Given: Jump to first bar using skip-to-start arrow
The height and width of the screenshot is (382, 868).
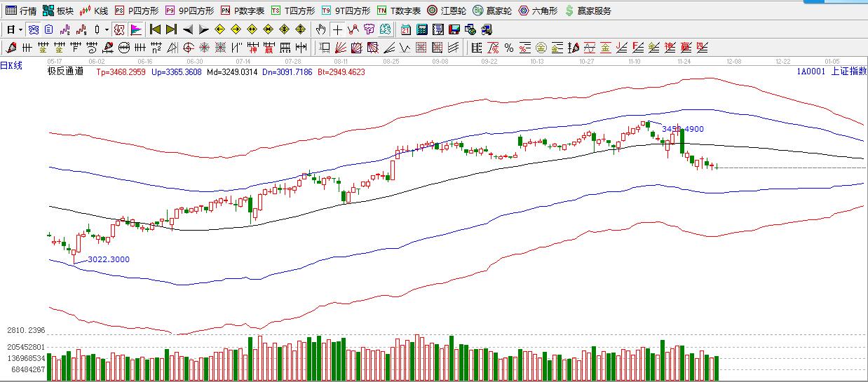Looking at the screenshot, I should click(155, 29).
